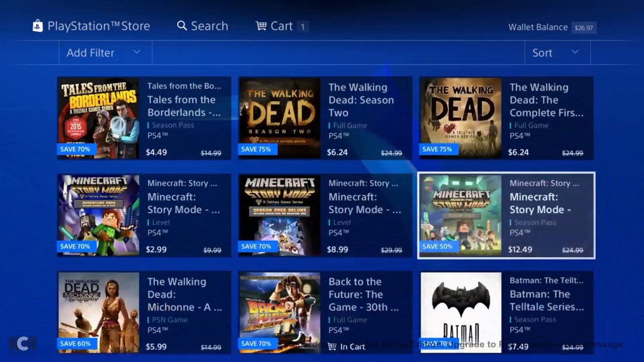
Task: Click the cart item count badge
Action: (x=302, y=27)
